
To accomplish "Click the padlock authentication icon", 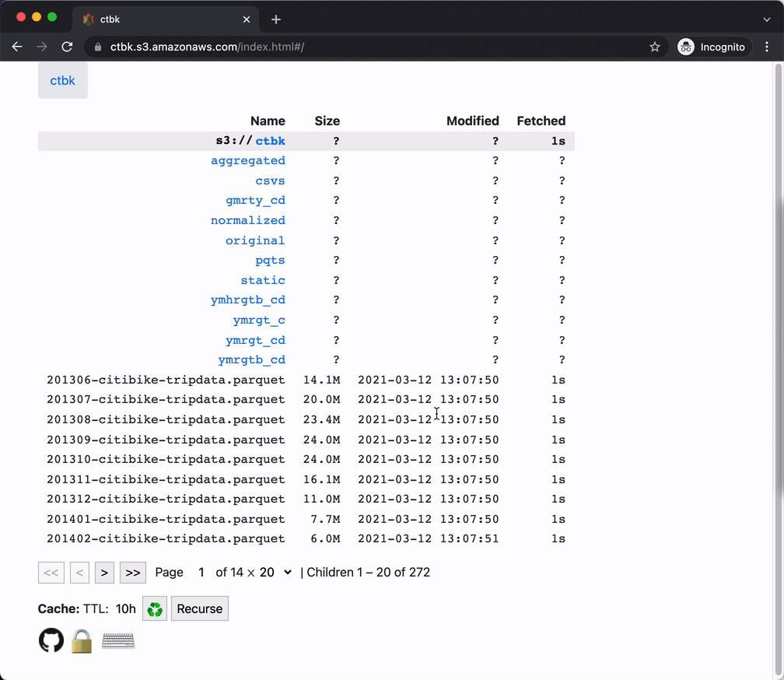I will point(82,641).
